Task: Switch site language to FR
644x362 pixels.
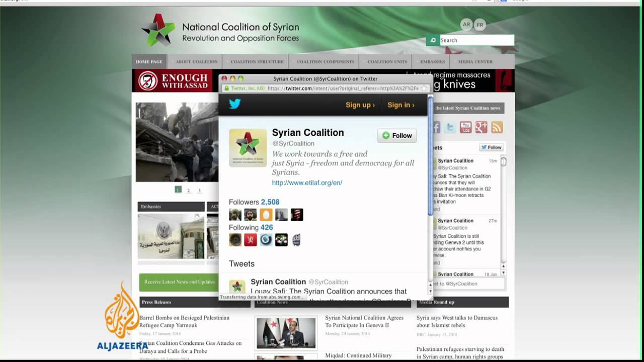Action: tap(479, 25)
